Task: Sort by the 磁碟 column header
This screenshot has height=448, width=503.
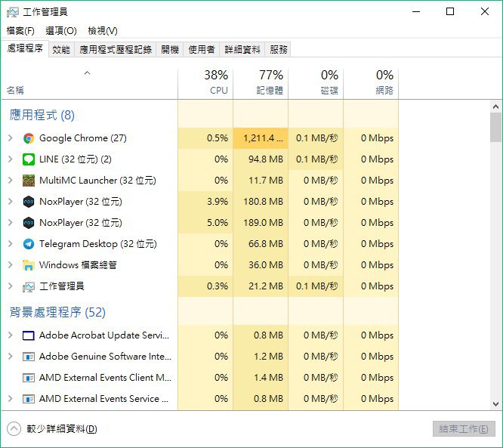Action: coord(316,83)
